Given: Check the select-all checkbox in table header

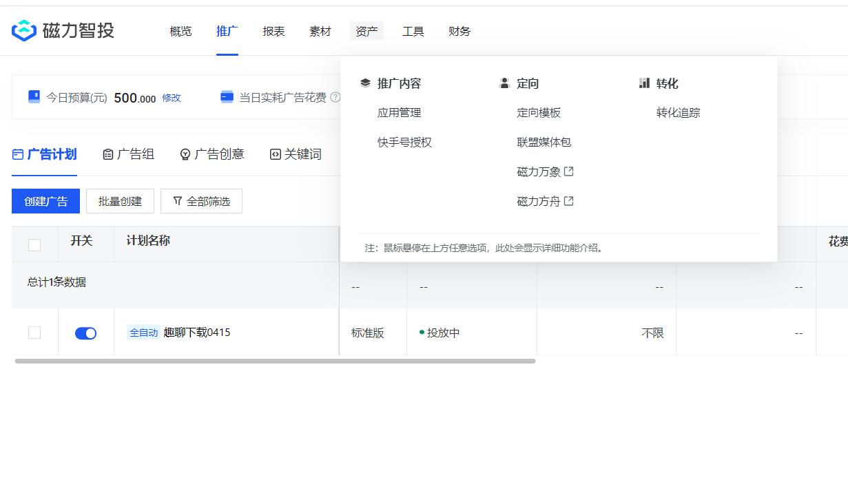Looking at the screenshot, I should coord(34,244).
